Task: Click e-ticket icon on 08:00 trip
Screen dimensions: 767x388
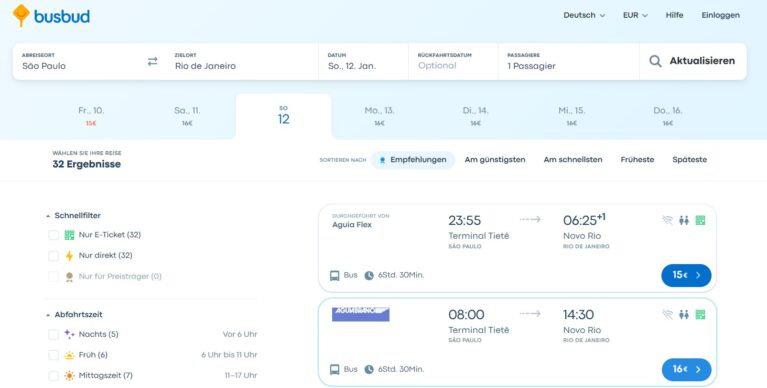Action: click(700, 314)
